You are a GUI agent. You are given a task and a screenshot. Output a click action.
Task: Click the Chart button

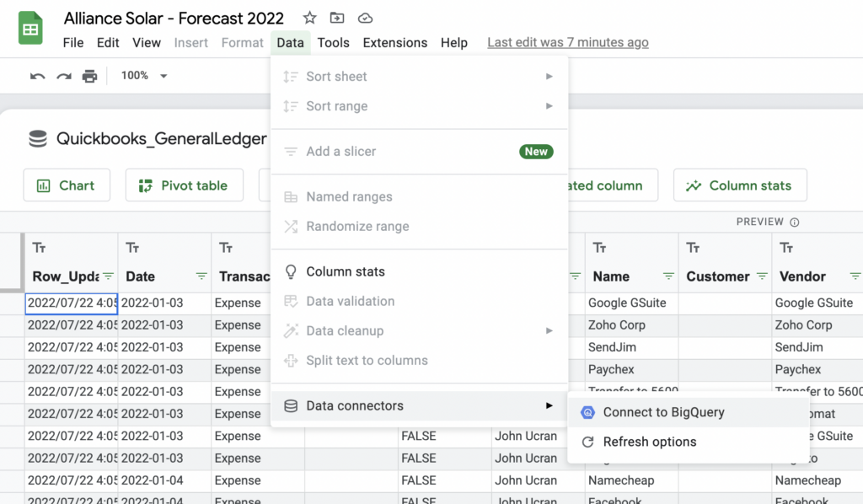tap(67, 185)
